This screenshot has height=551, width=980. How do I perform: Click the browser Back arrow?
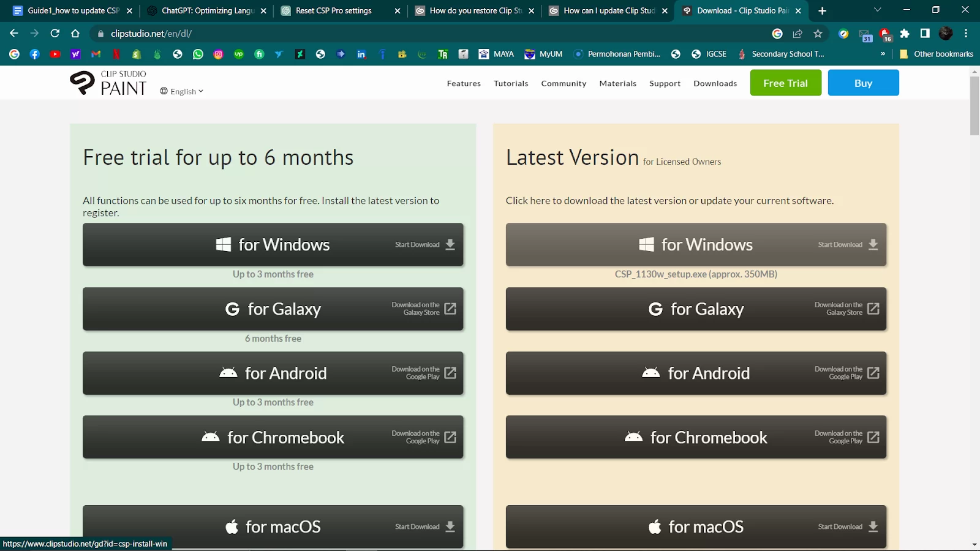pyautogui.click(x=14, y=33)
